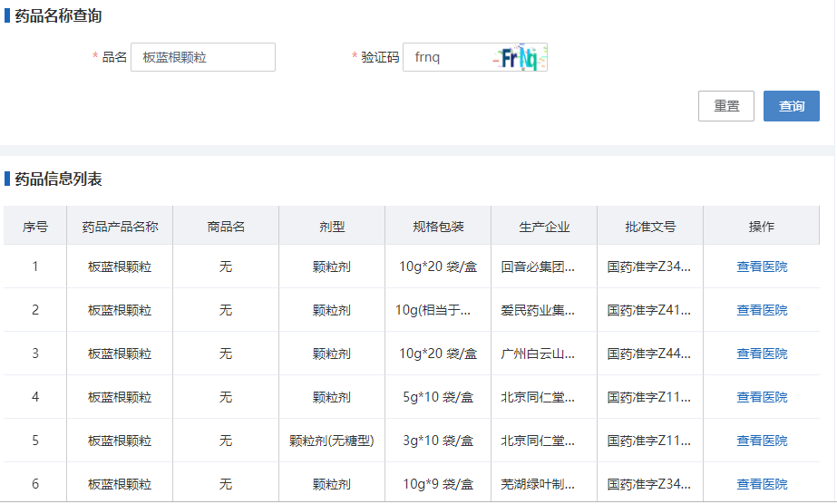Click the 批准文号 column header
The height and width of the screenshot is (504, 837).
[x=650, y=227]
